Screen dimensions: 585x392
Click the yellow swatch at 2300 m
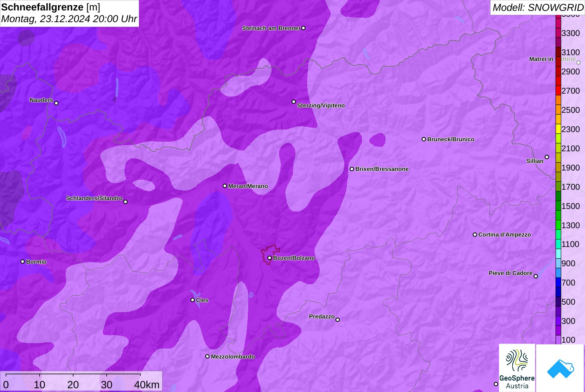coord(558,129)
